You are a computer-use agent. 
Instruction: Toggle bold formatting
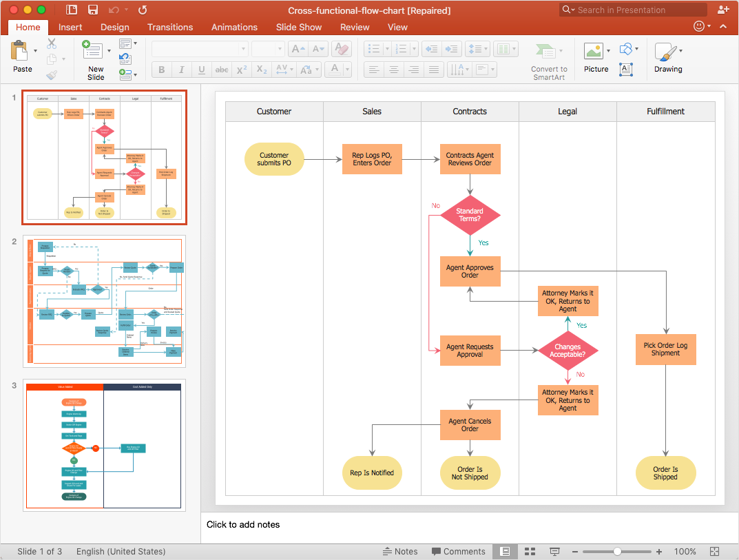pyautogui.click(x=160, y=70)
